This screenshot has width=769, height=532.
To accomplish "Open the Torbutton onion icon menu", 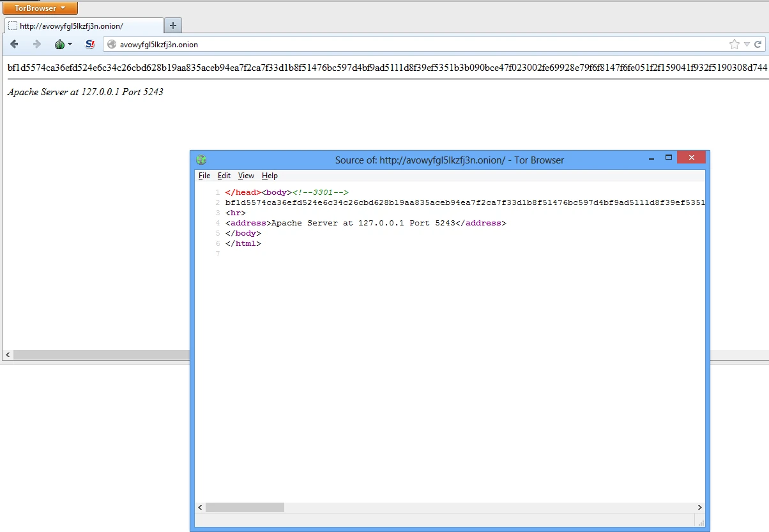I will 63,44.
